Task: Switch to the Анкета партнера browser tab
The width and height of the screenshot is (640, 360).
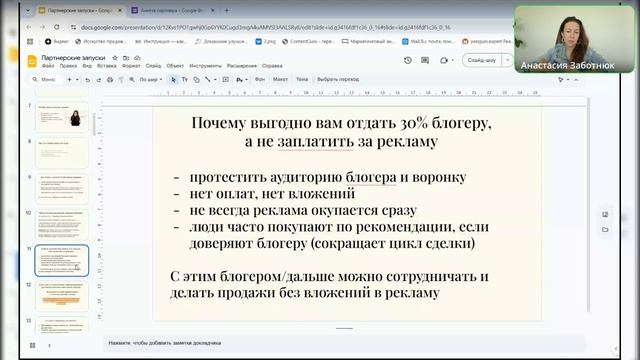Action: (x=173, y=10)
